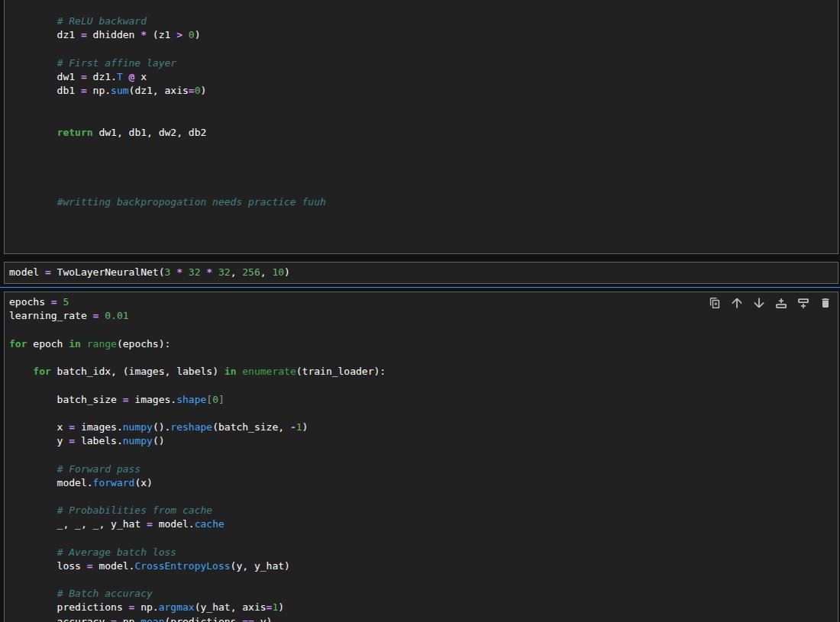Viewport: 840px width, 622px height.
Task: Click the 'return dw1, db1, dw2, db2' line
Action: pos(132,133)
